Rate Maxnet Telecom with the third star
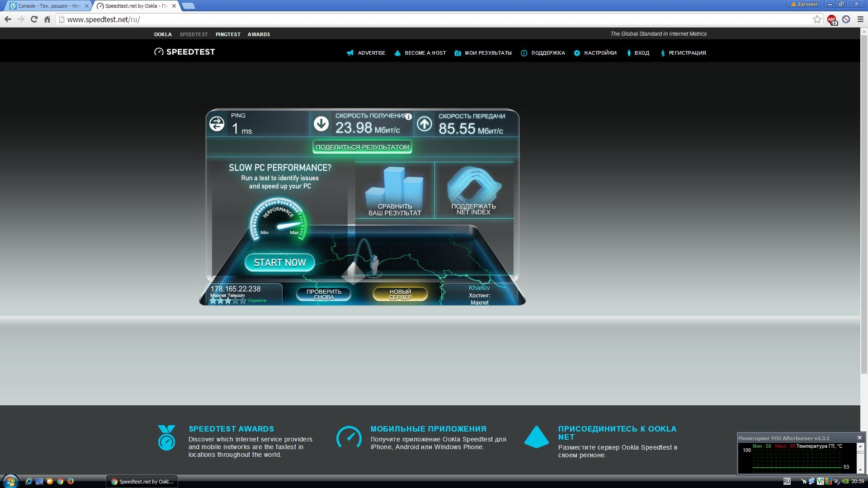 point(228,301)
